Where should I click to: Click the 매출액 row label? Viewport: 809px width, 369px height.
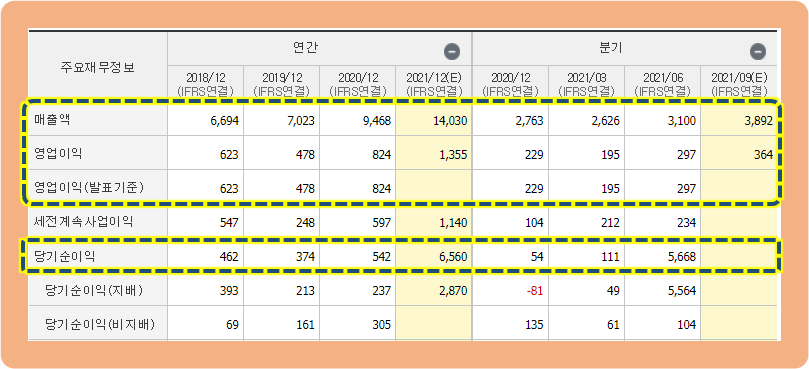(51, 119)
